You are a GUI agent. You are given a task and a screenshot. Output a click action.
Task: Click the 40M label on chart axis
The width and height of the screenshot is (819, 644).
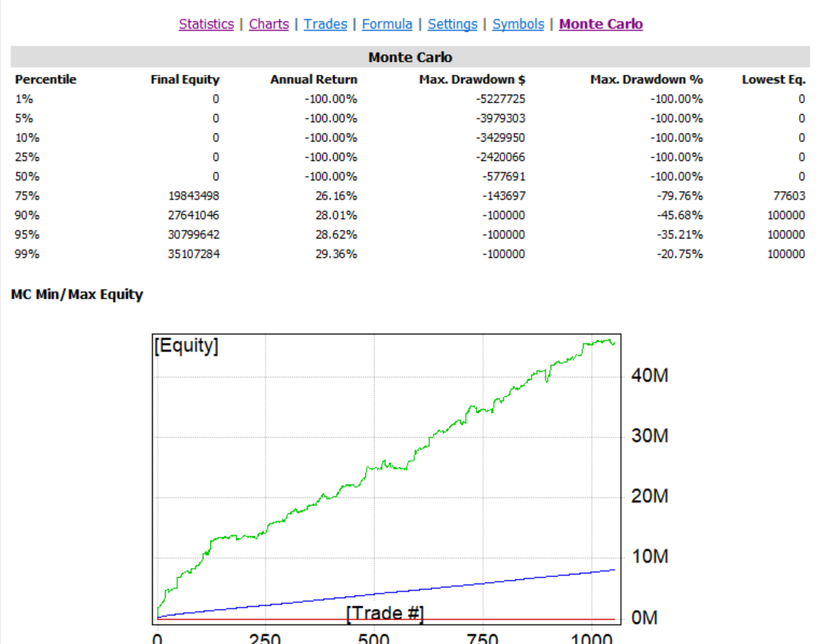[x=650, y=375]
